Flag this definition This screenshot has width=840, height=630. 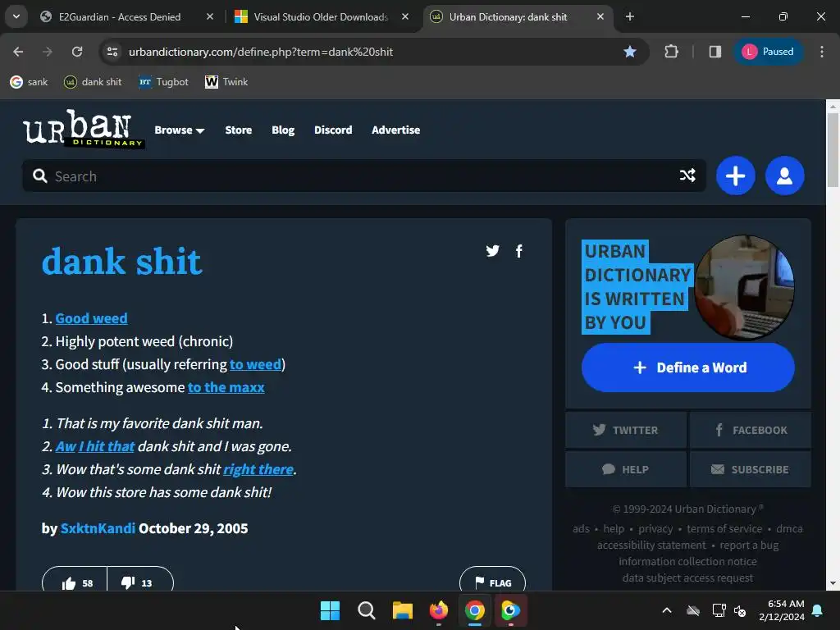coord(492,582)
